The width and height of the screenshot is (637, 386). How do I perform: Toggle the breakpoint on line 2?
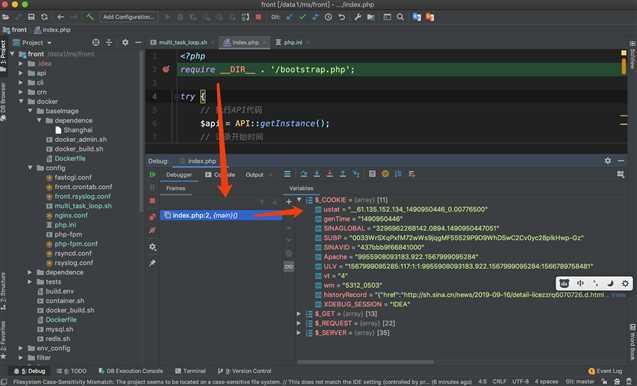[x=166, y=69]
